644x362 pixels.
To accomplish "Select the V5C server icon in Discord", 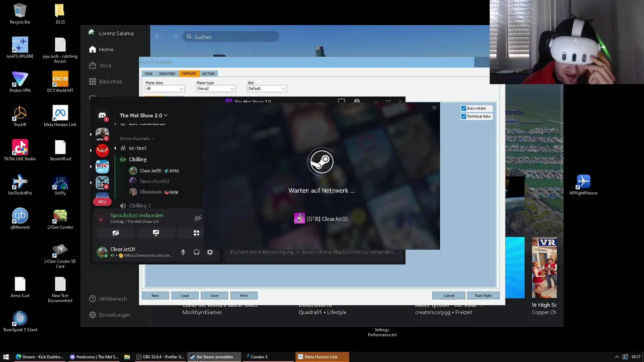I will pos(102,166).
